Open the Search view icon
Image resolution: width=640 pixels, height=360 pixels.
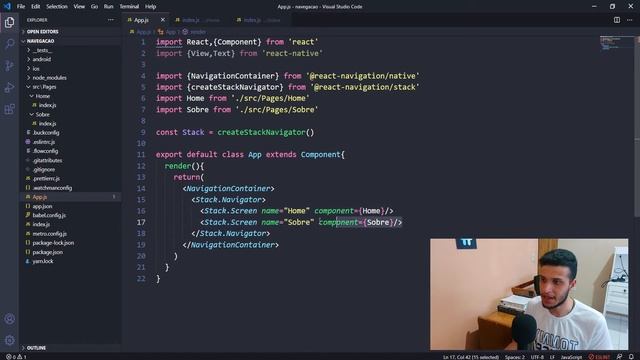click(9, 44)
